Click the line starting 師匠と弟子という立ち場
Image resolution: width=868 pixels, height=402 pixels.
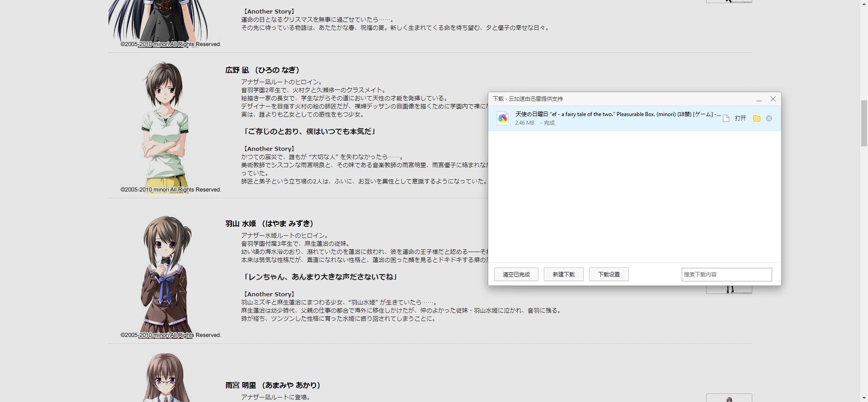click(364, 181)
